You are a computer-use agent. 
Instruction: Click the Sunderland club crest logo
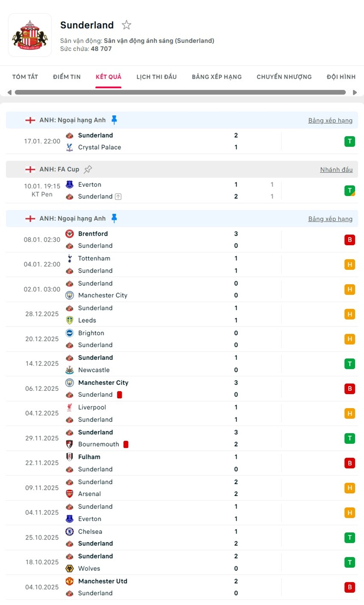(30, 35)
